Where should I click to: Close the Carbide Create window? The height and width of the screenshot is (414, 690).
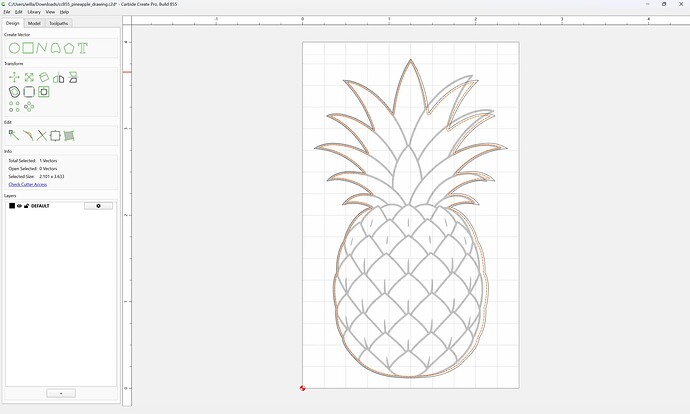681,4
